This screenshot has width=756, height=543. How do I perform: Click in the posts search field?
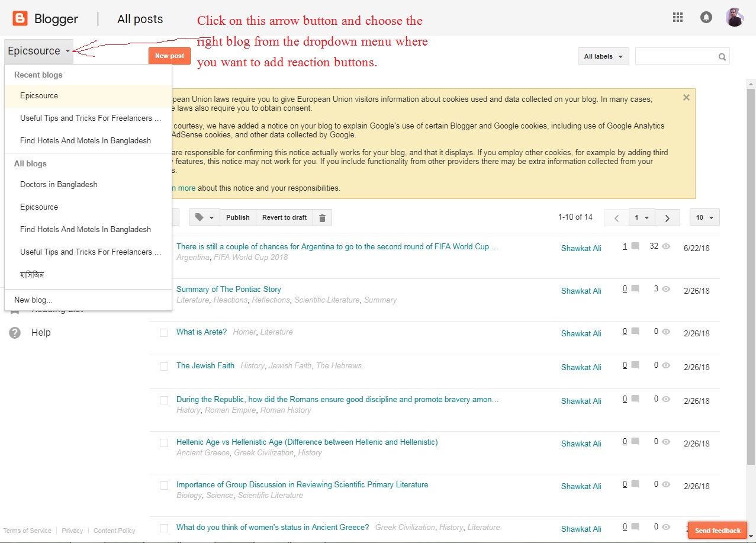(676, 56)
